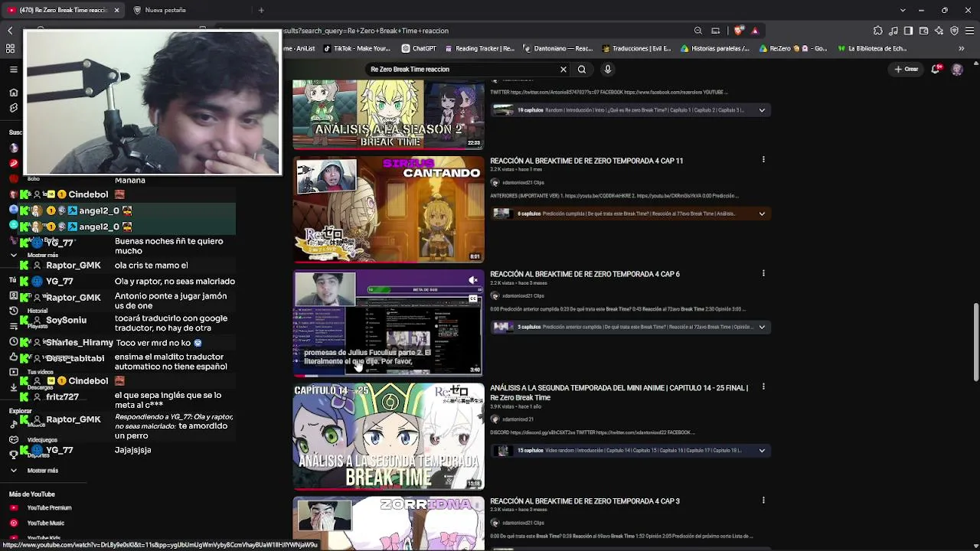Viewport: 980px width, 551px height.
Task: Show the browser sidebar panel
Action: [x=908, y=31]
